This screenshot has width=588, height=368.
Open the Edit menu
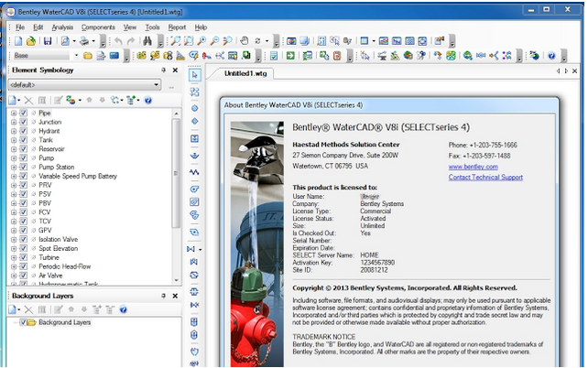click(x=38, y=27)
